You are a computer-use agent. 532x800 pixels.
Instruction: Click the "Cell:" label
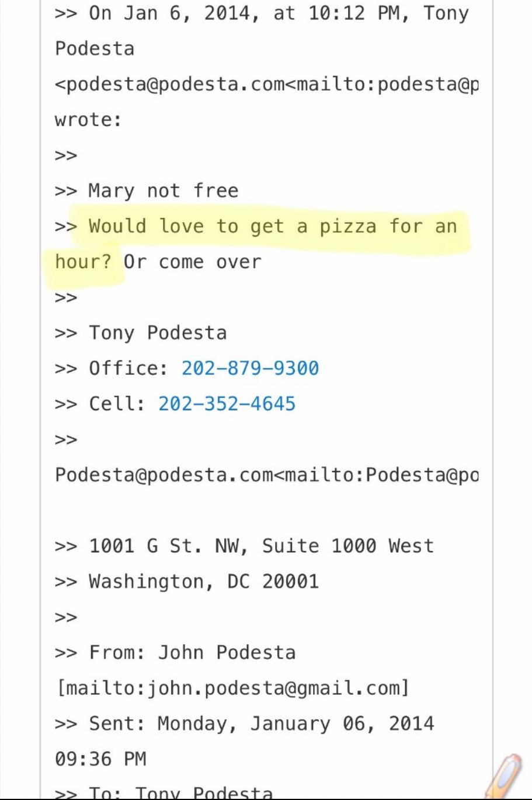point(117,404)
